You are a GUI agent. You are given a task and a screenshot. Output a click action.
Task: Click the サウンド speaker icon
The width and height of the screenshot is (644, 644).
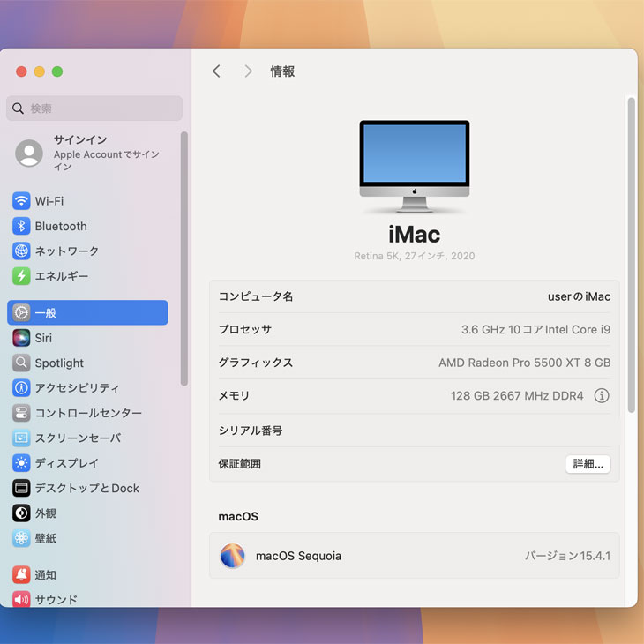(x=21, y=600)
